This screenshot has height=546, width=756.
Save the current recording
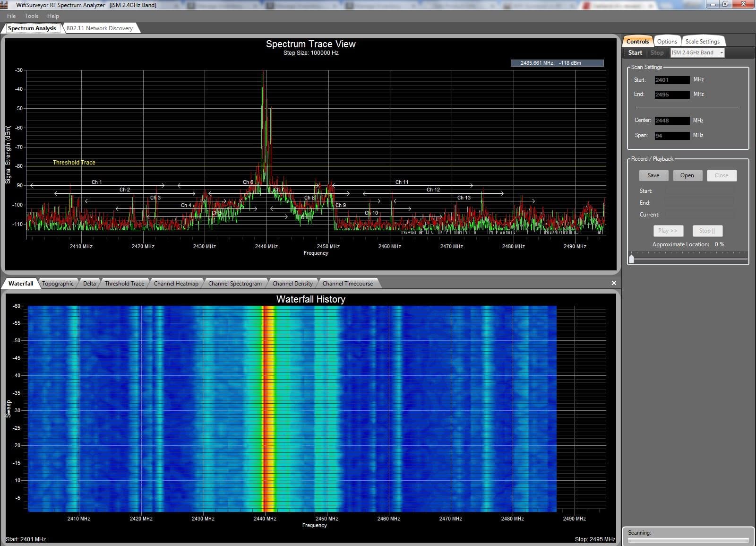[x=653, y=175]
